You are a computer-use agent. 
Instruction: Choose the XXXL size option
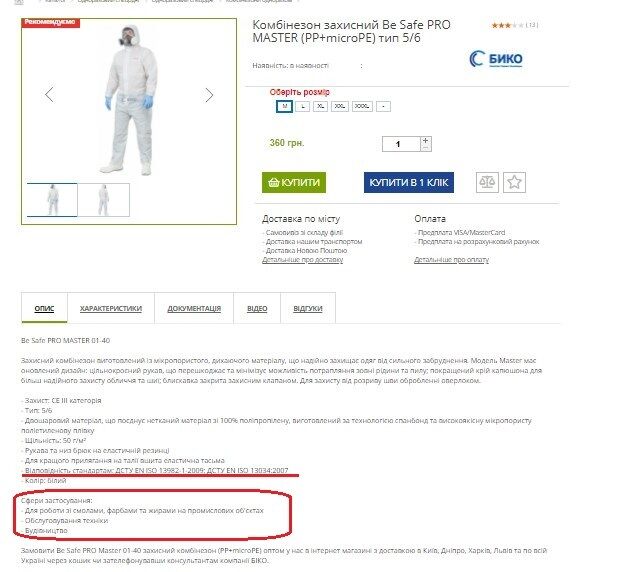(362, 106)
